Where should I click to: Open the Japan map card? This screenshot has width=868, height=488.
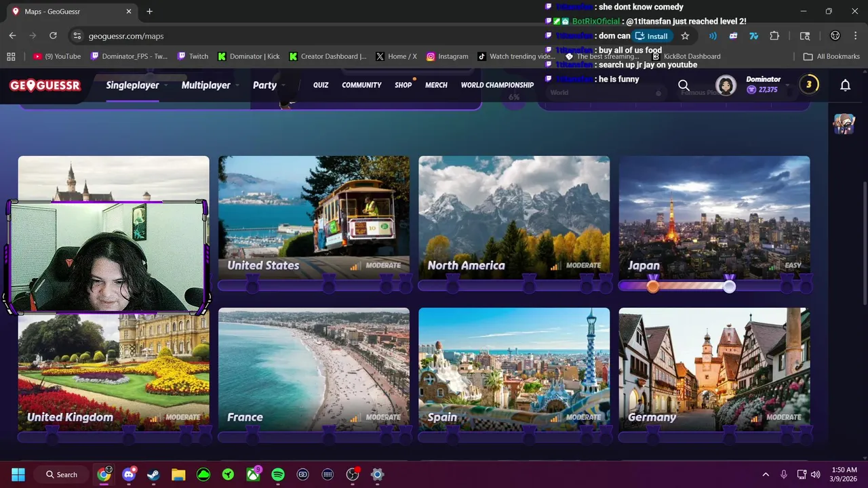coord(714,218)
